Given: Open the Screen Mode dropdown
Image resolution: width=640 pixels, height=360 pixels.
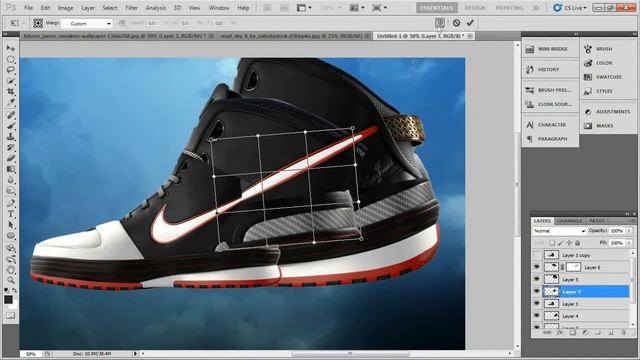Looking at the screenshot, I should click(380, 8).
